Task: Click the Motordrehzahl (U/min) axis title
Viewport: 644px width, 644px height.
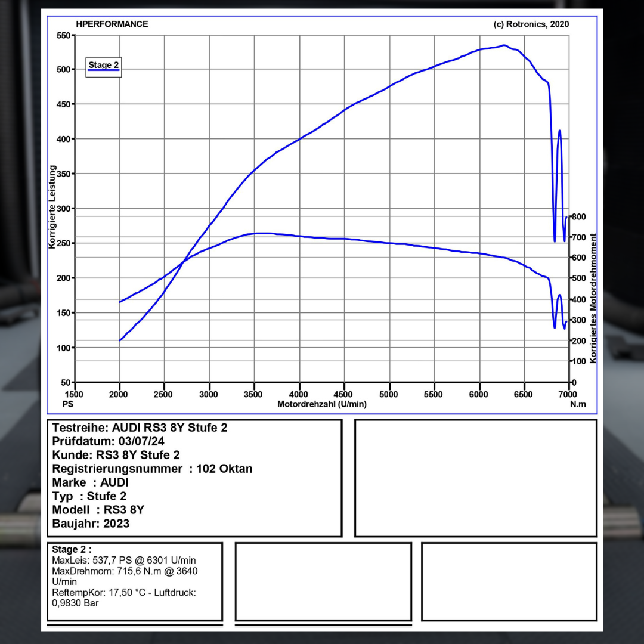Action: point(322,404)
